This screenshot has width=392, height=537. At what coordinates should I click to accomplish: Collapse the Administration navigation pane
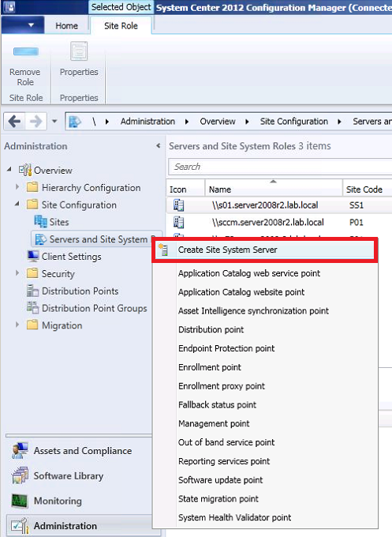pos(158,146)
